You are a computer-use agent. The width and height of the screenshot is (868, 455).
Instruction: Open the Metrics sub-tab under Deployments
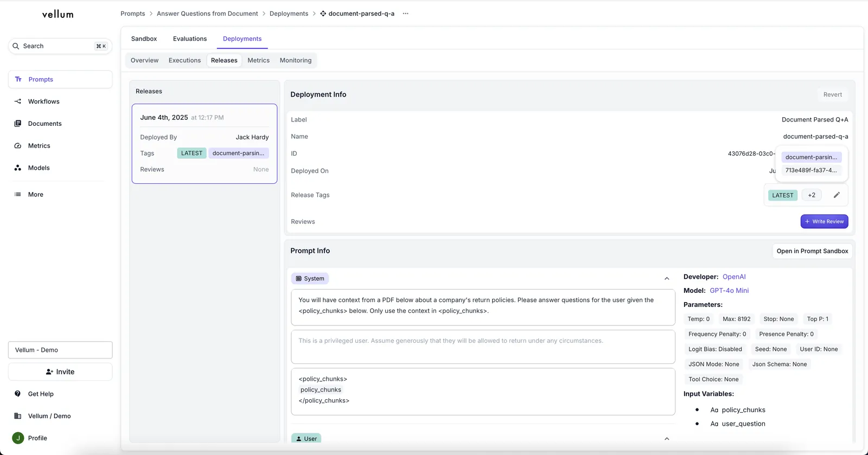tap(258, 60)
